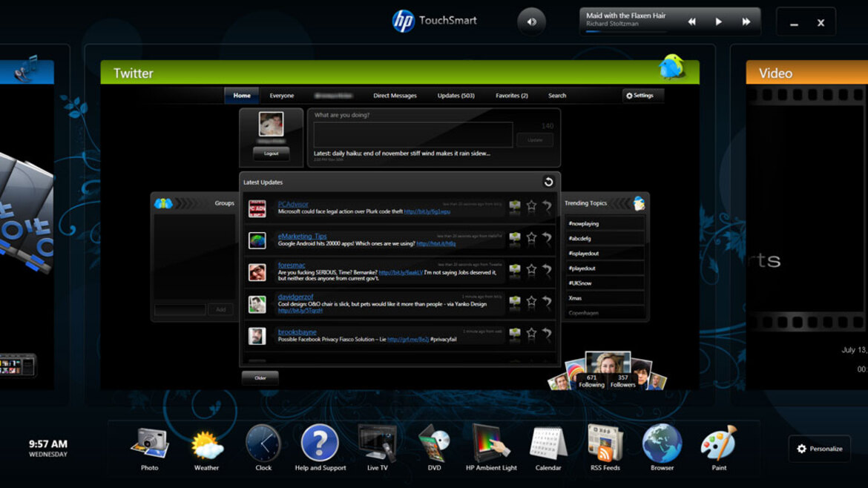Switch to the Home tab
The image size is (868, 488).
tap(241, 96)
